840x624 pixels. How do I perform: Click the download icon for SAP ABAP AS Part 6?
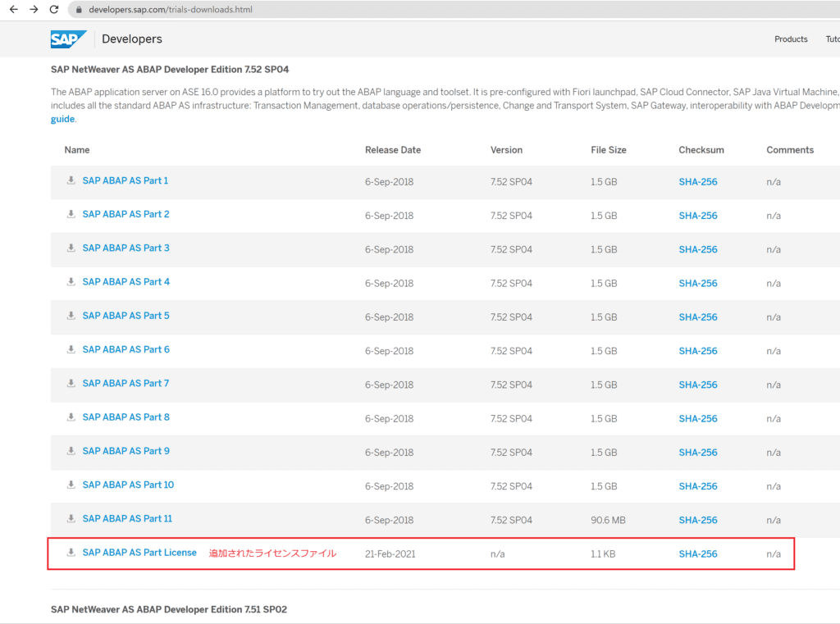click(x=71, y=349)
